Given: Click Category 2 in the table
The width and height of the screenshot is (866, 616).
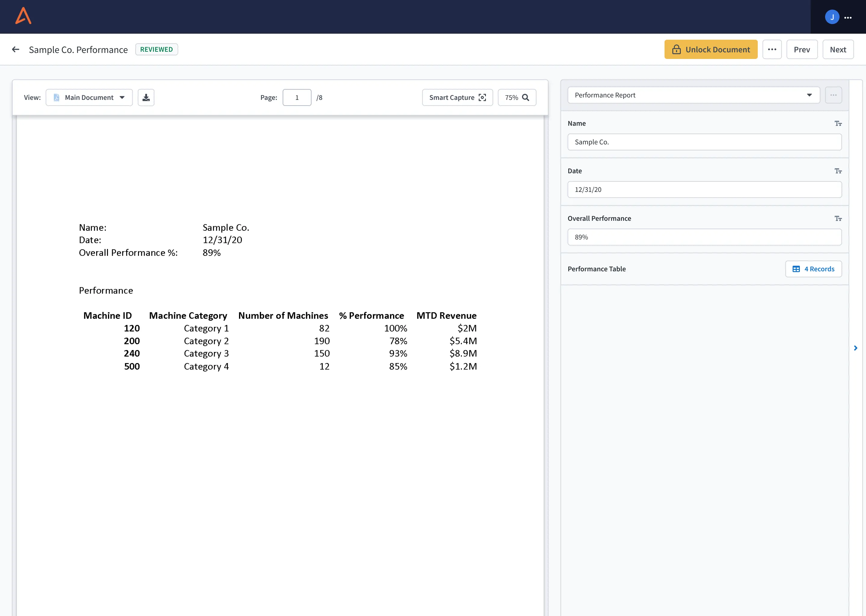Looking at the screenshot, I should (x=206, y=341).
